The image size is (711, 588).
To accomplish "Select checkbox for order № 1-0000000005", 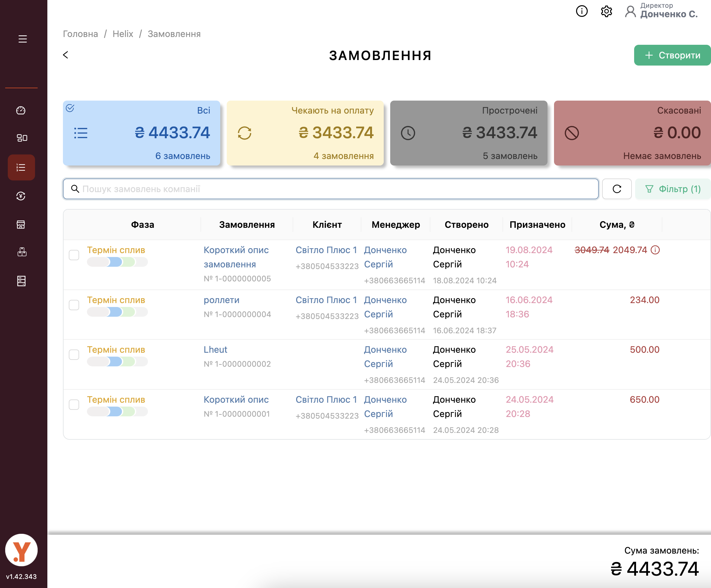I will [74, 255].
